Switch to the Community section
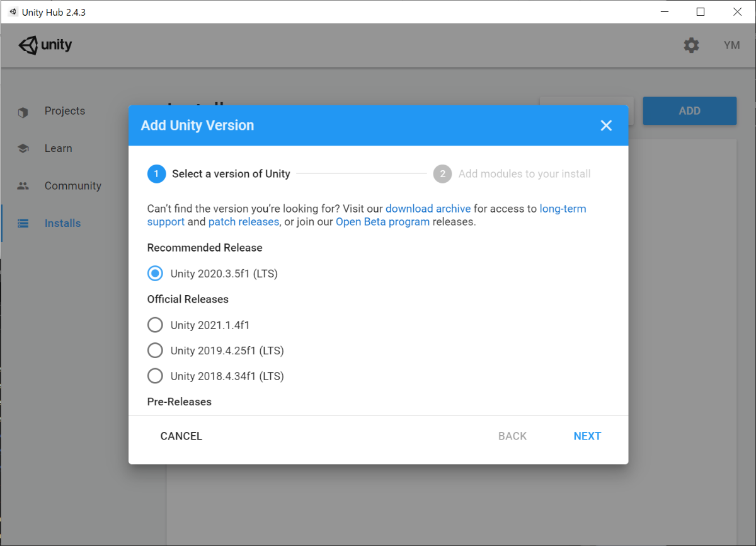This screenshot has height=546, width=756. tap(73, 186)
